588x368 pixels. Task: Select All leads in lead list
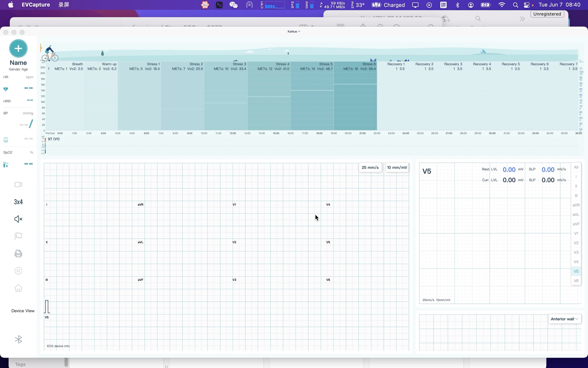[x=576, y=167]
